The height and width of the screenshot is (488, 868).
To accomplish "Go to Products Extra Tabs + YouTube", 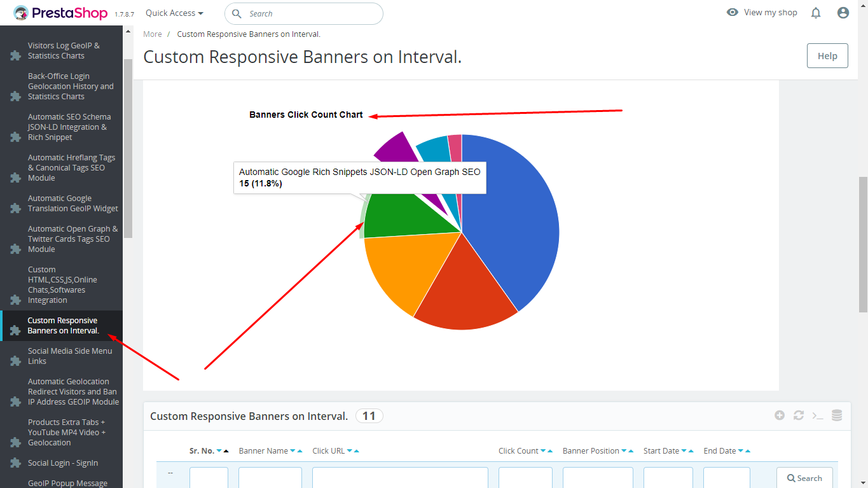I will point(67,433).
